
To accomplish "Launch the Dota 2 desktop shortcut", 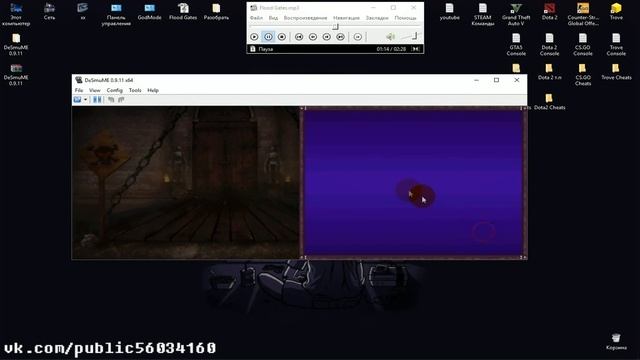I will (x=549, y=11).
